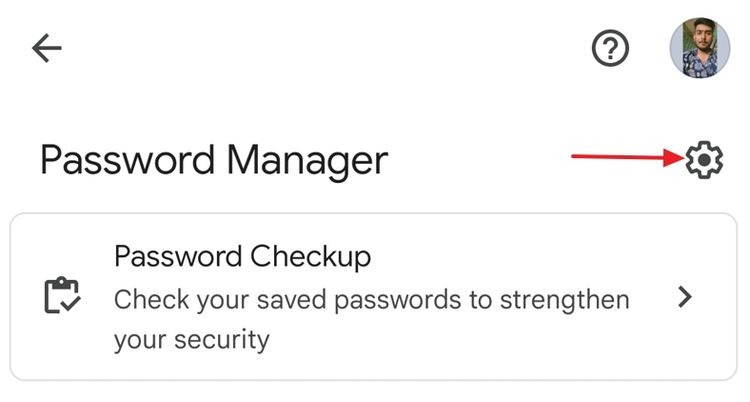Click the arrow at end of Checkup row
The image size is (750, 402).
coord(685,297)
